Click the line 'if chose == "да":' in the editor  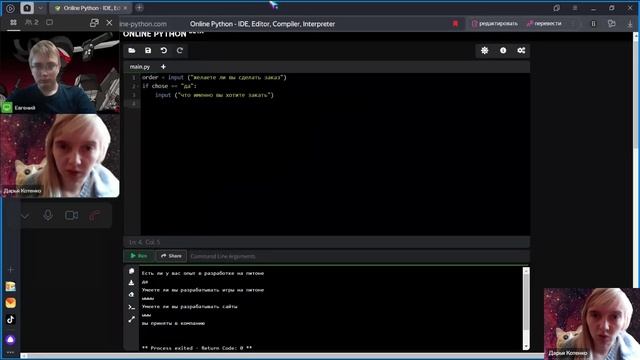tap(169, 86)
